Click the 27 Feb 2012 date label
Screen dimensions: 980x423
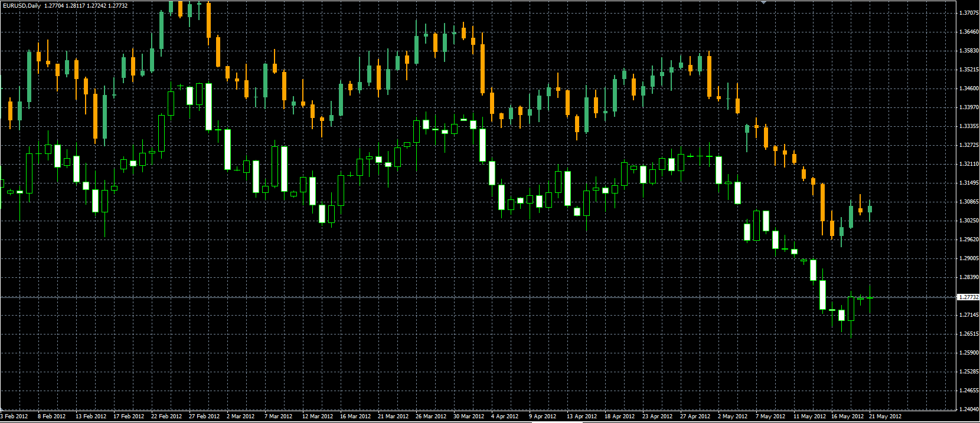tap(204, 417)
